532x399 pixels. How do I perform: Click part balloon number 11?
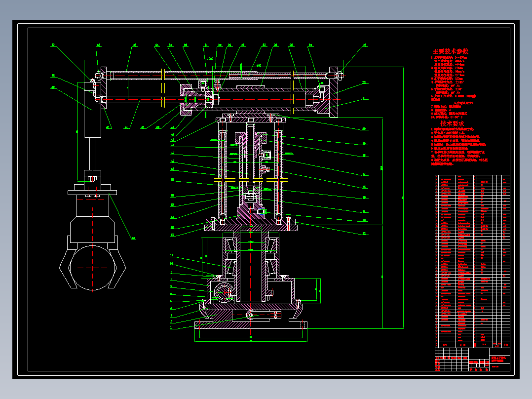[172, 255]
